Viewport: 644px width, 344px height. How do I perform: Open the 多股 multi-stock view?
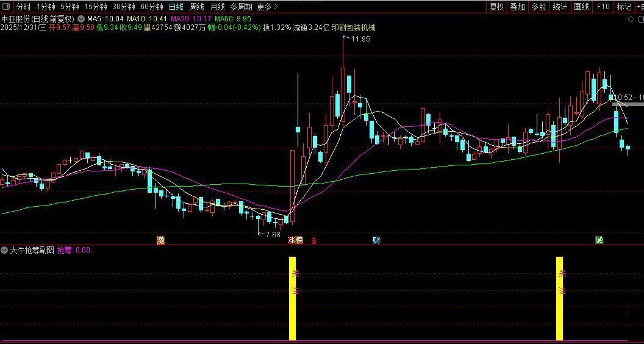pos(538,7)
